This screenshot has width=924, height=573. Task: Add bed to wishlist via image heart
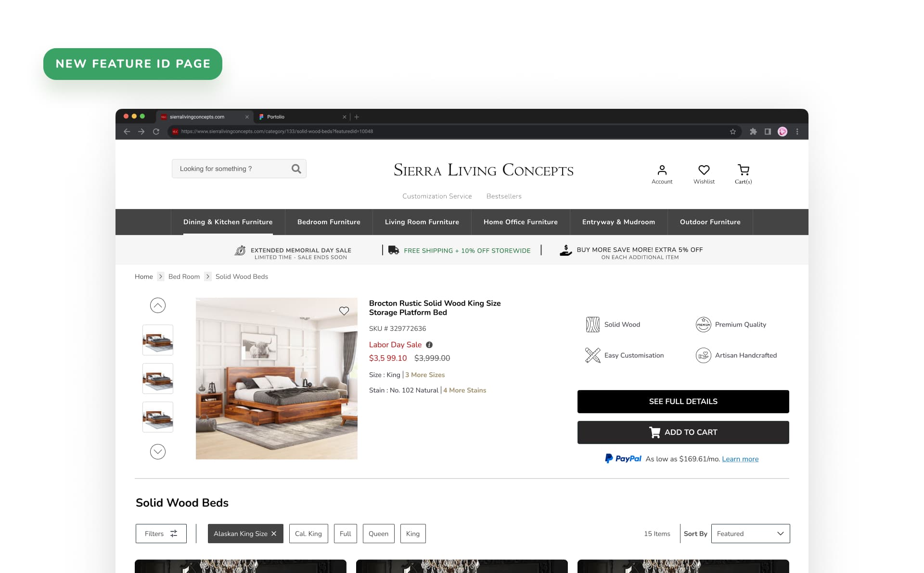pos(344,311)
